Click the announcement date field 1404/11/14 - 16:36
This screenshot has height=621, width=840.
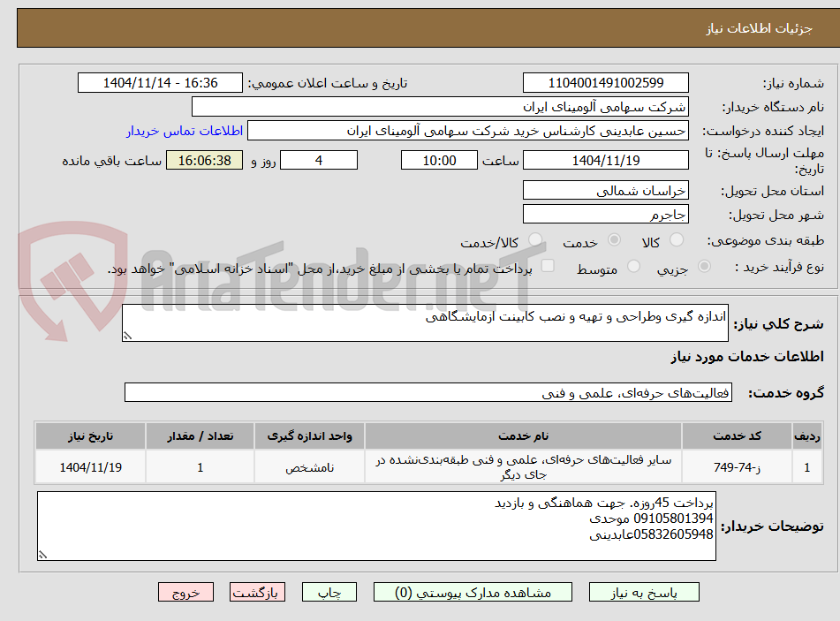[x=160, y=83]
